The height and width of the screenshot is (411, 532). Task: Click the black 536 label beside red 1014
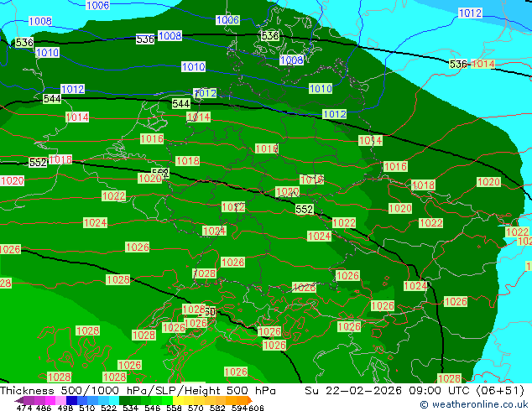click(x=458, y=64)
